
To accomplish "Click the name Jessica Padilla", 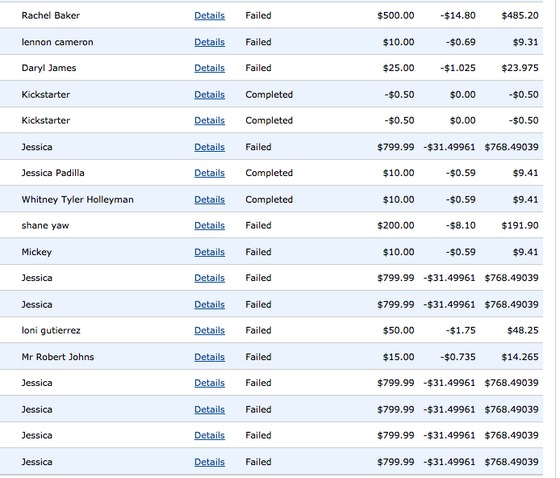I will (53, 173).
